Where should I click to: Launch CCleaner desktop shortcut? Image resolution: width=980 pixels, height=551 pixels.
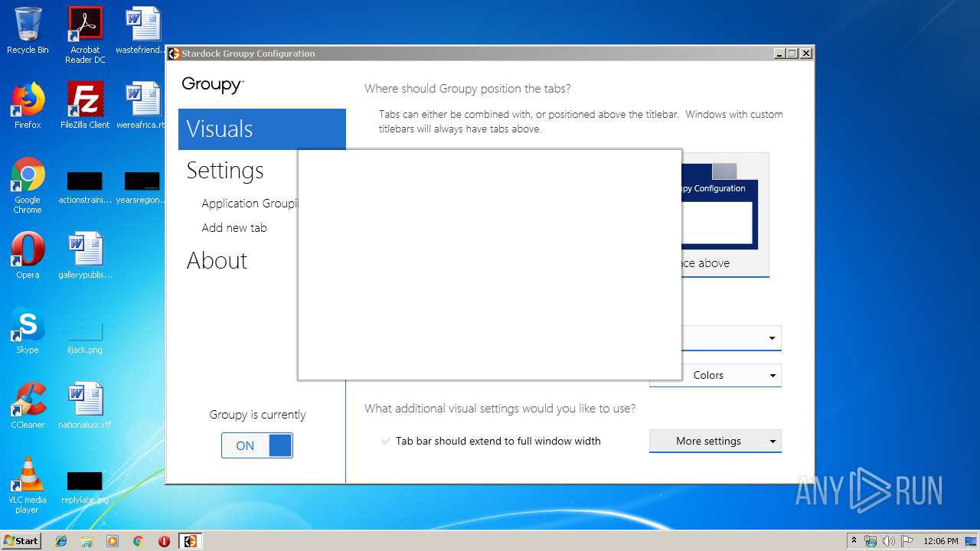[28, 406]
